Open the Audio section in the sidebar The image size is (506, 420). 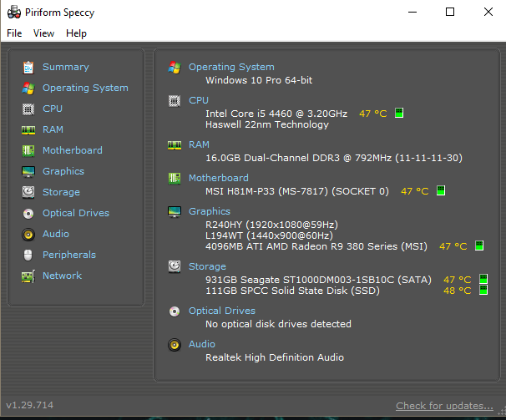[x=56, y=234]
